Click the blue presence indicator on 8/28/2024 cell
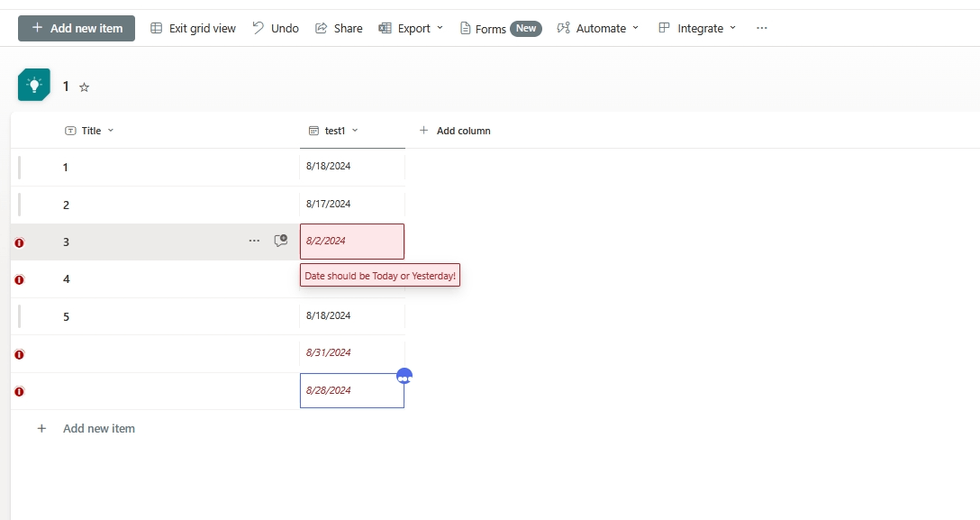Viewport: 980px width, 520px height. coord(404,376)
